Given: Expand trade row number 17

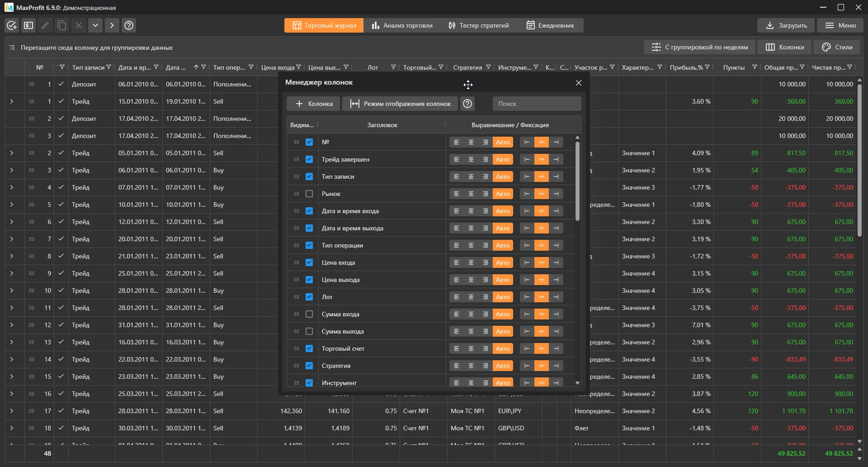Looking at the screenshot, I should [11, 411].
